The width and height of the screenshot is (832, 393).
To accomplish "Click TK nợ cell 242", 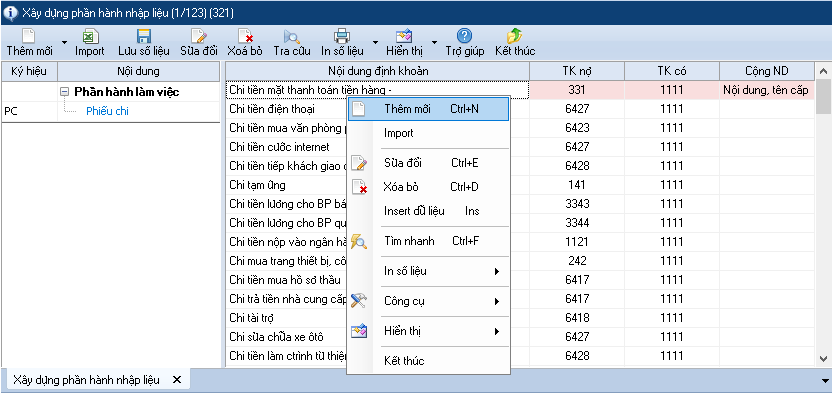I will [577, 261].
